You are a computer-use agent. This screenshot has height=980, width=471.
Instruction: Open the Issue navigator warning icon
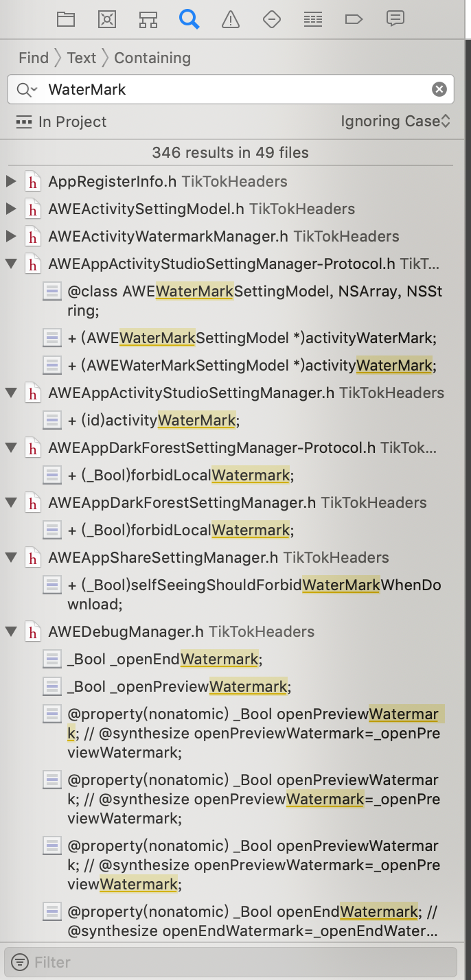pyautogui.click(x=231, y=19)
